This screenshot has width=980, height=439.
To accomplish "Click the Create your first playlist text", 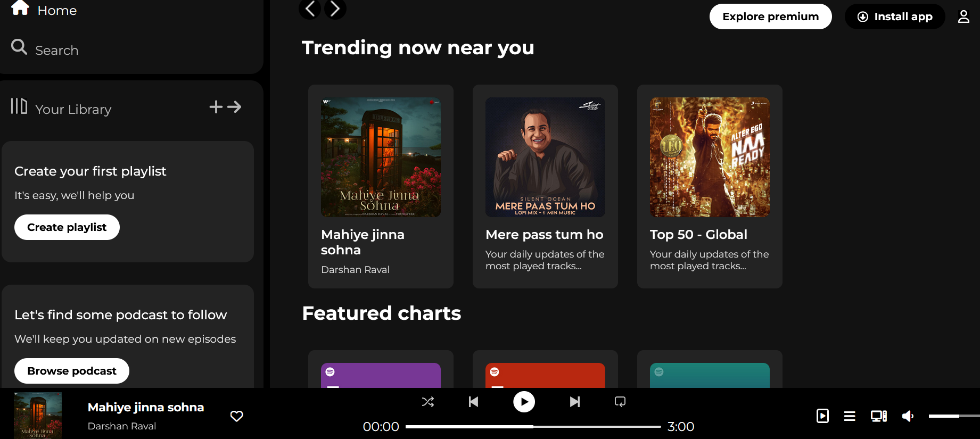I will 90,171.
